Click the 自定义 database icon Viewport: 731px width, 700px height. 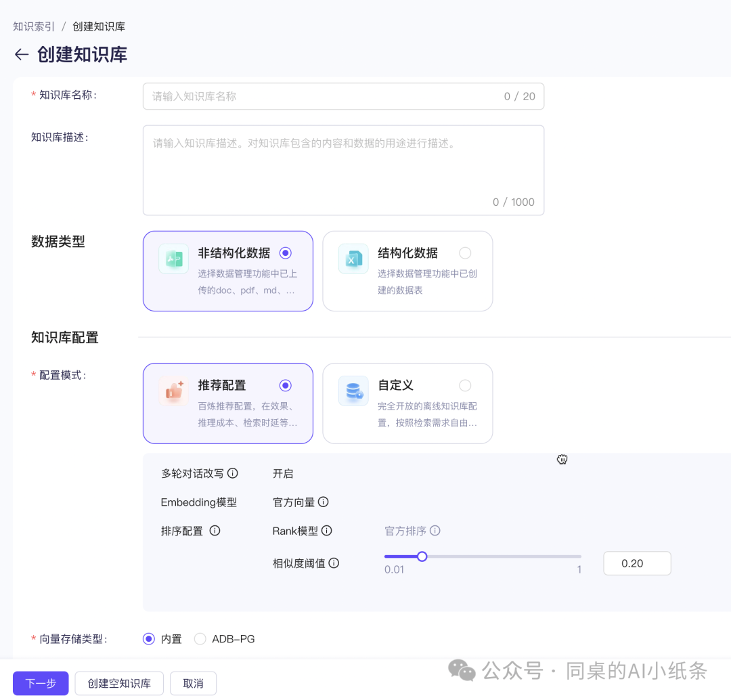point(353,391)
